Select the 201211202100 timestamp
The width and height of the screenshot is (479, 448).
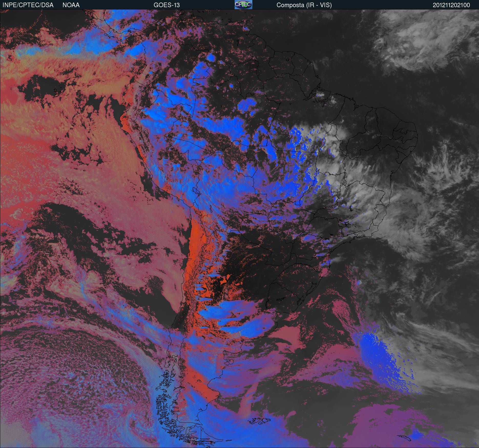[451, 5]
